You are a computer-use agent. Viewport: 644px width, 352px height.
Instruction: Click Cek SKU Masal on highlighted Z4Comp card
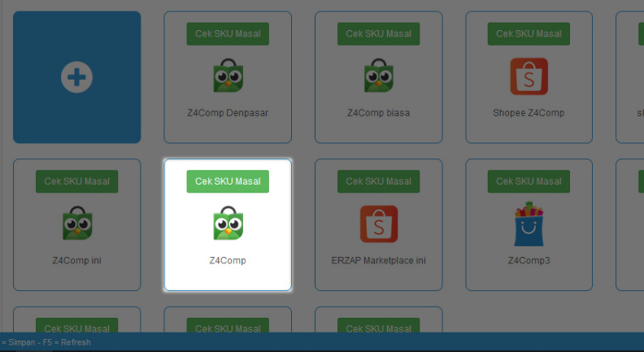tap(228, 181)
